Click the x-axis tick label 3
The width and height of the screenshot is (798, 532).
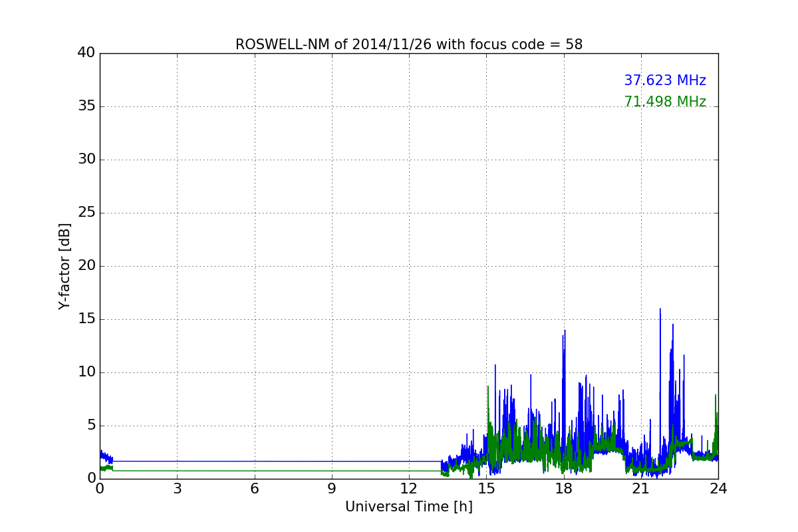coord(177,489)
